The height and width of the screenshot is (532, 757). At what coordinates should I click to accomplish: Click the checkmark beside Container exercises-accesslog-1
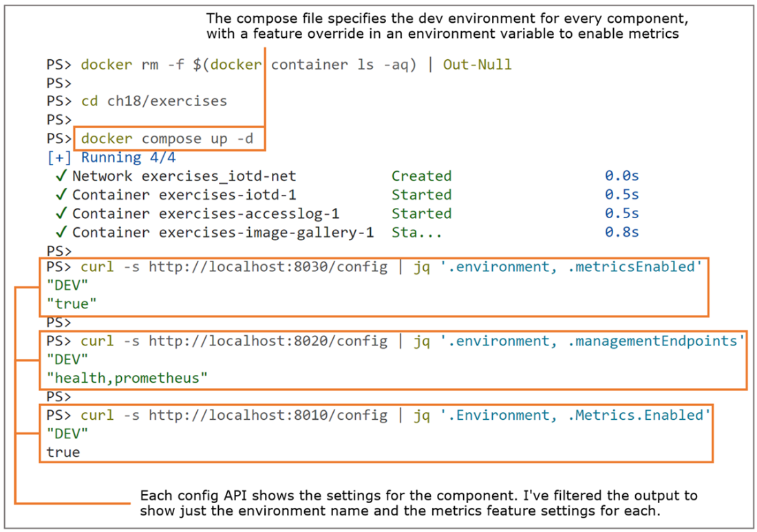click(x=61, y=213)
